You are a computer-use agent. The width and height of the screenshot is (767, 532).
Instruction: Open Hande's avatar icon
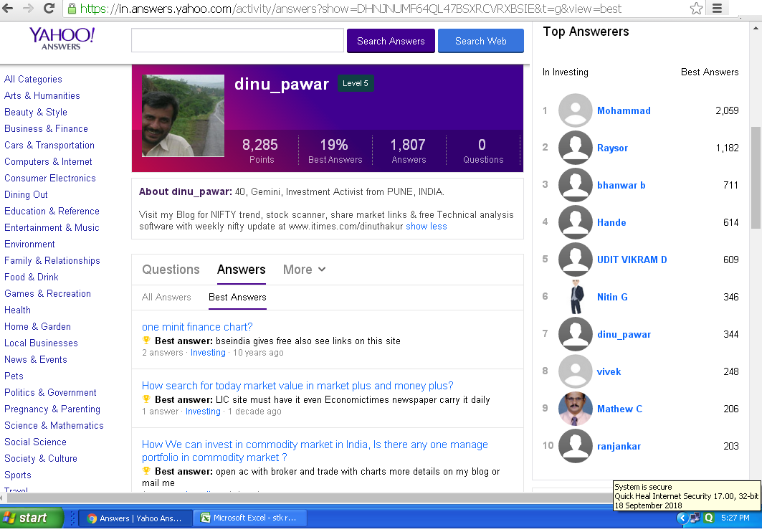tap(575, 222)
